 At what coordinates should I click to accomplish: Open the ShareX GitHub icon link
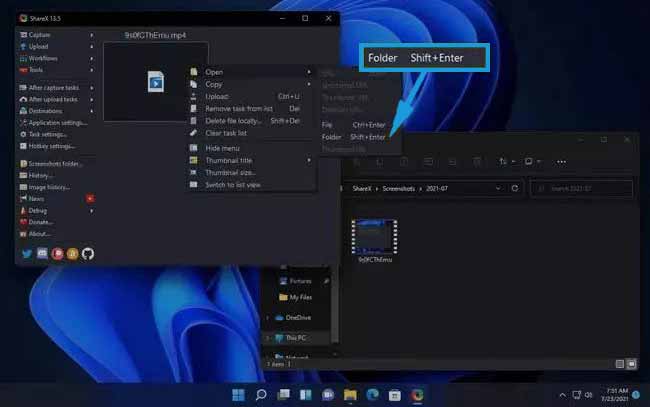pos(88,254)
